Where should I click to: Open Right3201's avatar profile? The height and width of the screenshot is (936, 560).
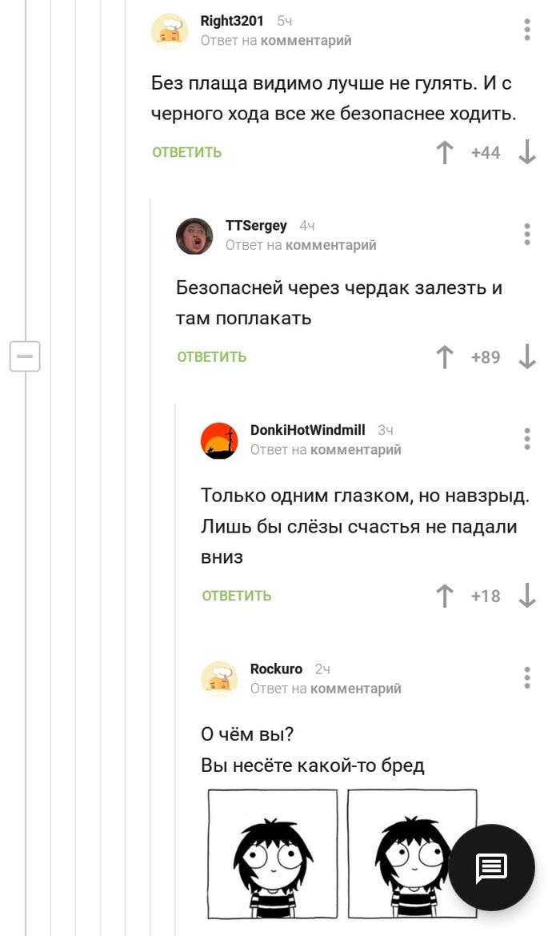(x=170, y=31)
